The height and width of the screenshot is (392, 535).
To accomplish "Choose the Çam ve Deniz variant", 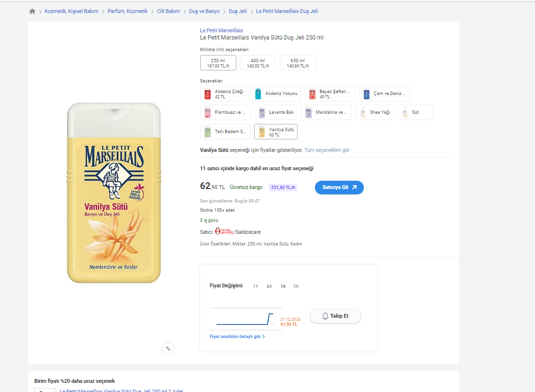I will tap(384, 94).
